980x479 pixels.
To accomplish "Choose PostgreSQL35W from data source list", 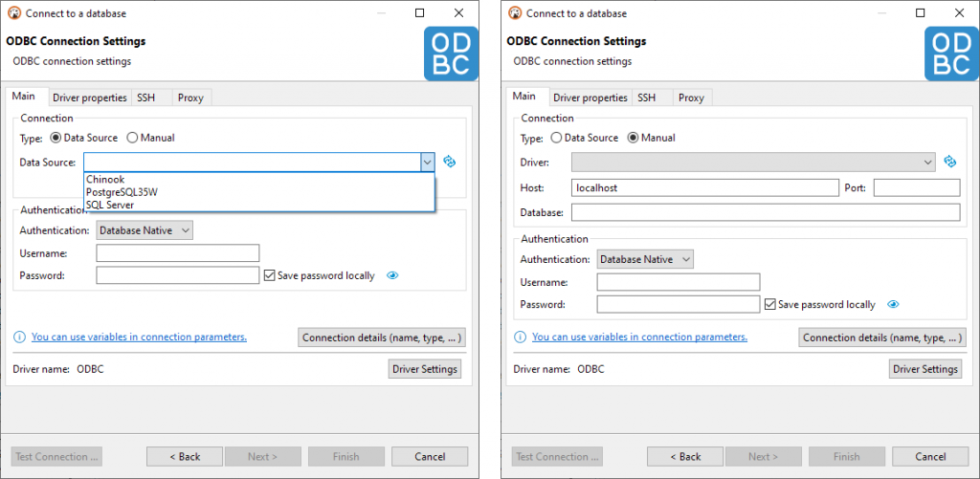I will pos(258,192).
